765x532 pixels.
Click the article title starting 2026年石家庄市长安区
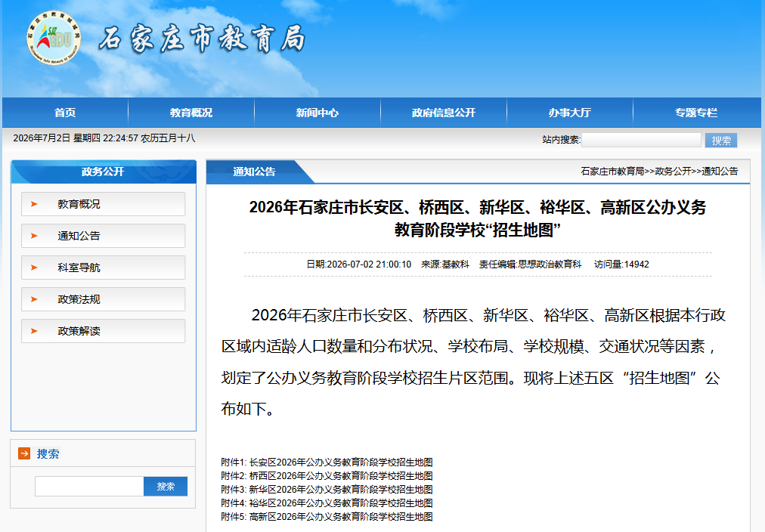(x=478, y=218)
